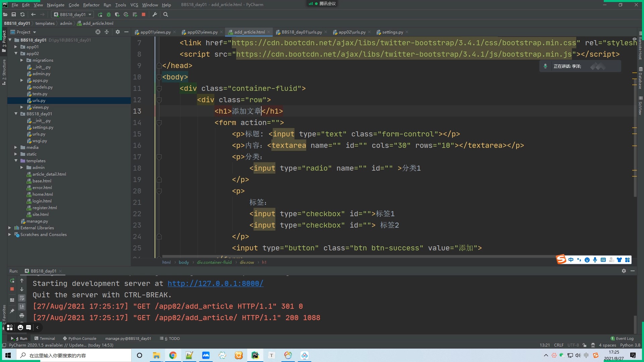Image resolution: width=644 pixels, height=362 pixels.
Task: Toggle soft-wrap in the Run console
Action: (x=22, y=298)
